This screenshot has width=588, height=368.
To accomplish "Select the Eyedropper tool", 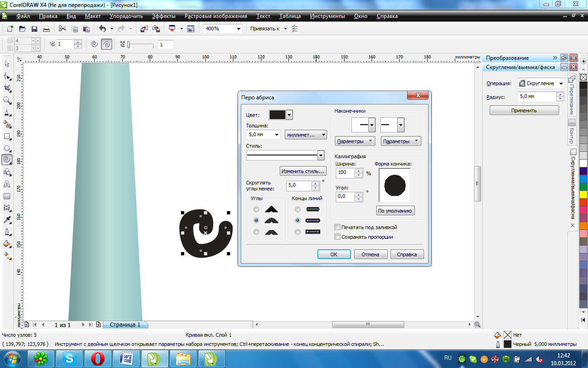I will pos(7,220).
